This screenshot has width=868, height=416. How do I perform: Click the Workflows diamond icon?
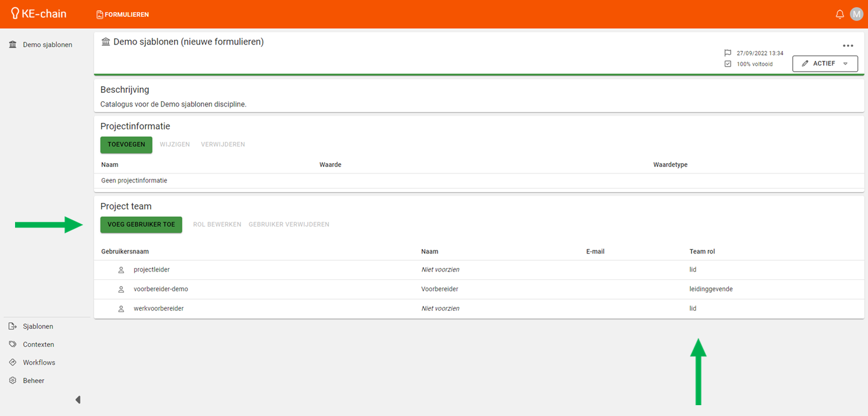13,362
